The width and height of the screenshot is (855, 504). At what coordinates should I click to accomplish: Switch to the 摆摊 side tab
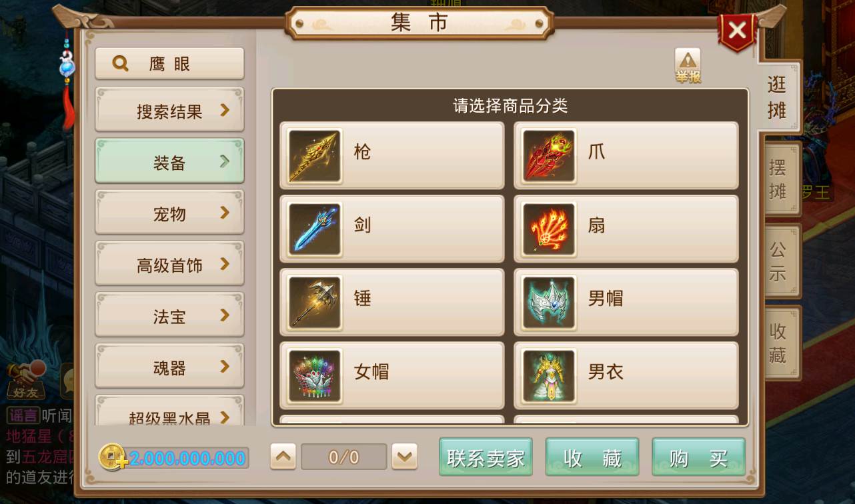tap(778, 179)
